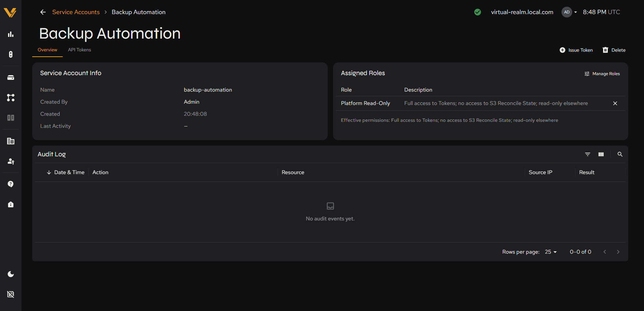Viewport: 644px width, 311px height.
Task: Click the Effective permissions summary text
Action: [x=449, y=120]
